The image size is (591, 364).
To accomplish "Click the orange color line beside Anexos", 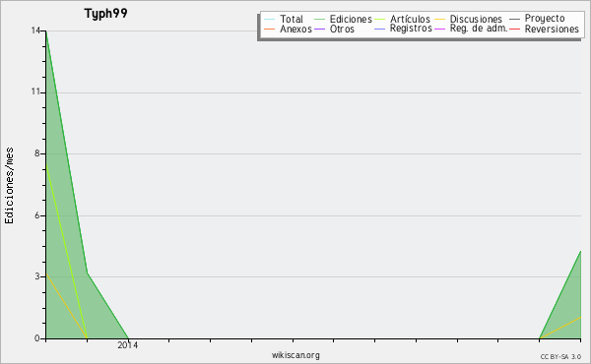I will click(x=270, y=30).
